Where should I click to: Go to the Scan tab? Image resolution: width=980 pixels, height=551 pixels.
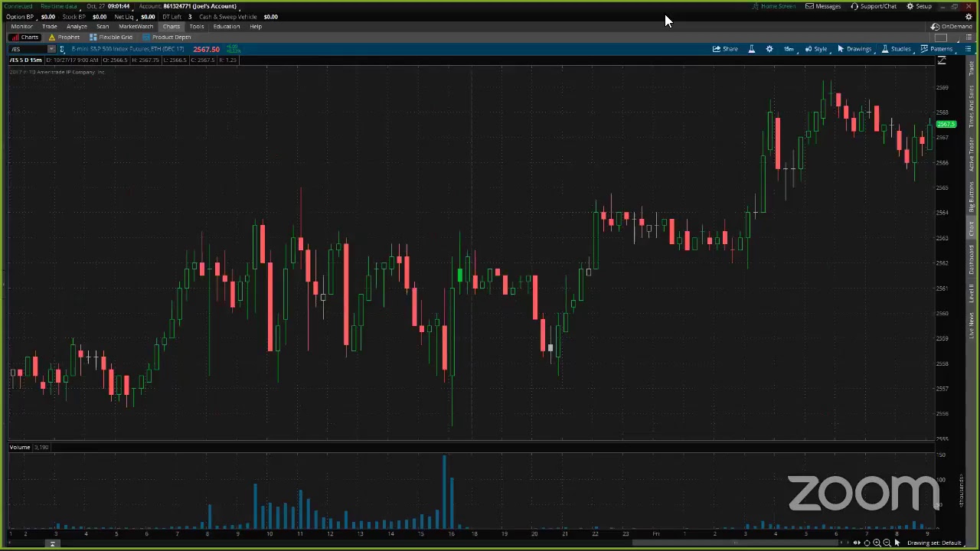tap(102, 26)
